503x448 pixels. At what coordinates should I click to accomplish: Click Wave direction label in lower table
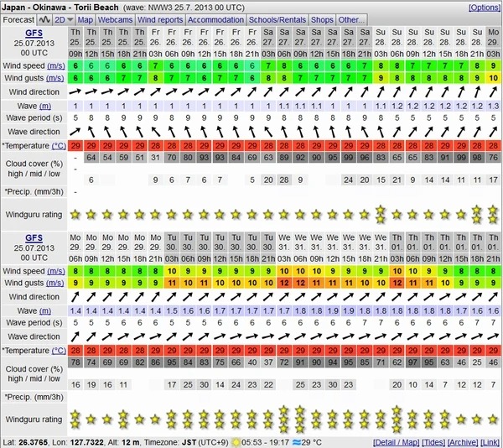coord(34,336)
